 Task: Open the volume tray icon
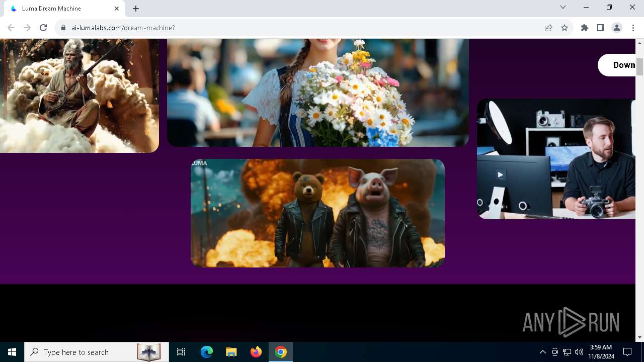tap(579, 352)
